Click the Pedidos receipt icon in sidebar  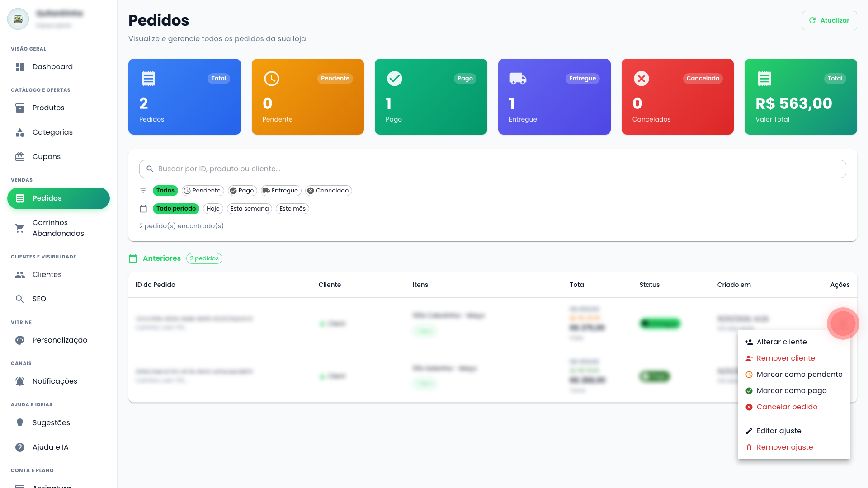point(20,198)
